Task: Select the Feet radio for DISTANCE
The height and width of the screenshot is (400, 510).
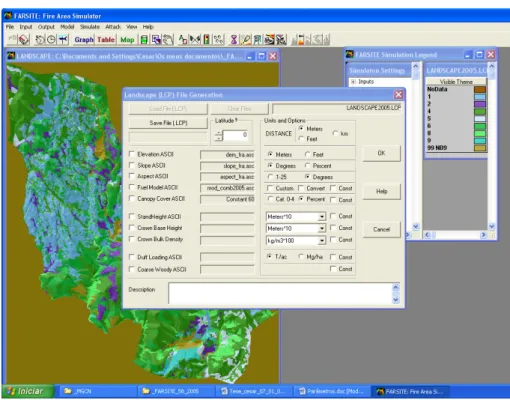Action: (301, 139)
